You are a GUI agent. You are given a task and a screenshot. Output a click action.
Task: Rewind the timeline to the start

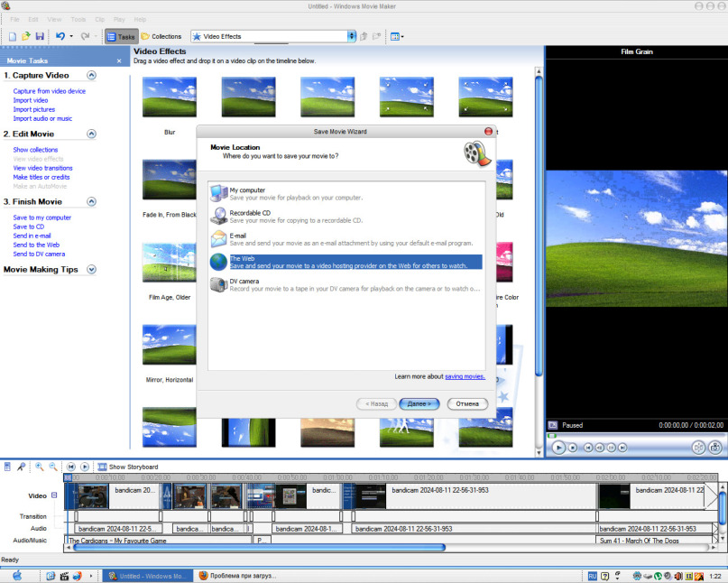[71, 467]
